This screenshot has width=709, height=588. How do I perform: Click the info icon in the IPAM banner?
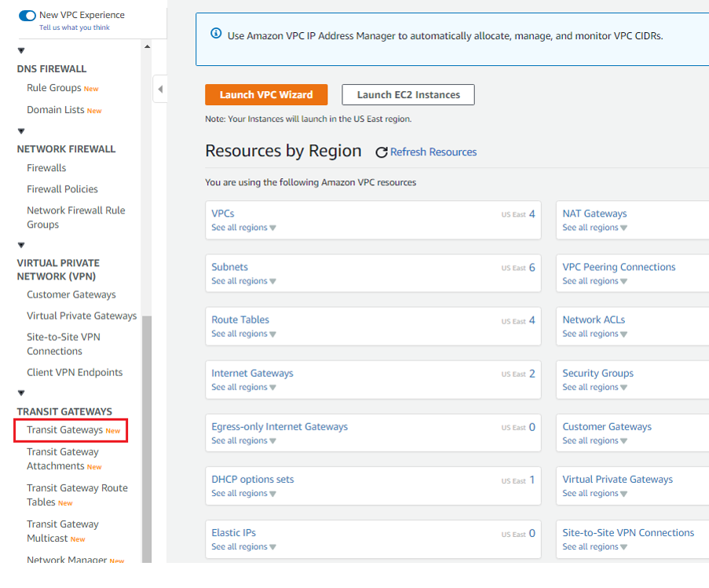coord(216,34)
